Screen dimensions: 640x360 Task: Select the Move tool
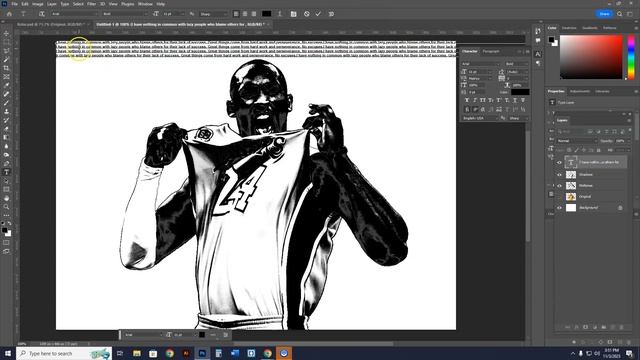click(x=6, y=33)
